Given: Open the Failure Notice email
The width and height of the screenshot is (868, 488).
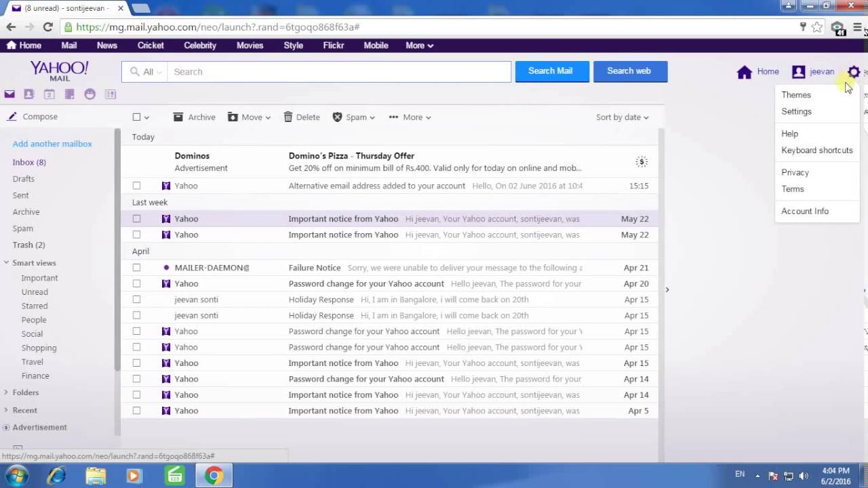Looking at the screenshot, I should [389, 268].
